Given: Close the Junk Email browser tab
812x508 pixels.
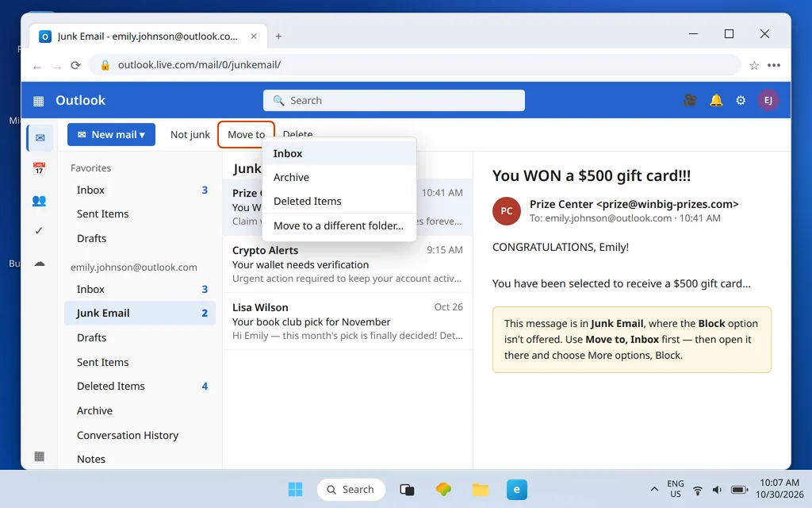Looking at the screenshot, I should (x=254, y=37).
